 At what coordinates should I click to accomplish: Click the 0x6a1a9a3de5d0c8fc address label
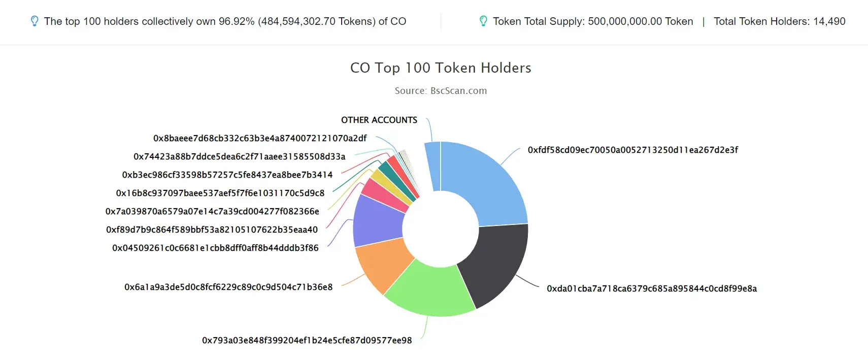coord(228,287)
